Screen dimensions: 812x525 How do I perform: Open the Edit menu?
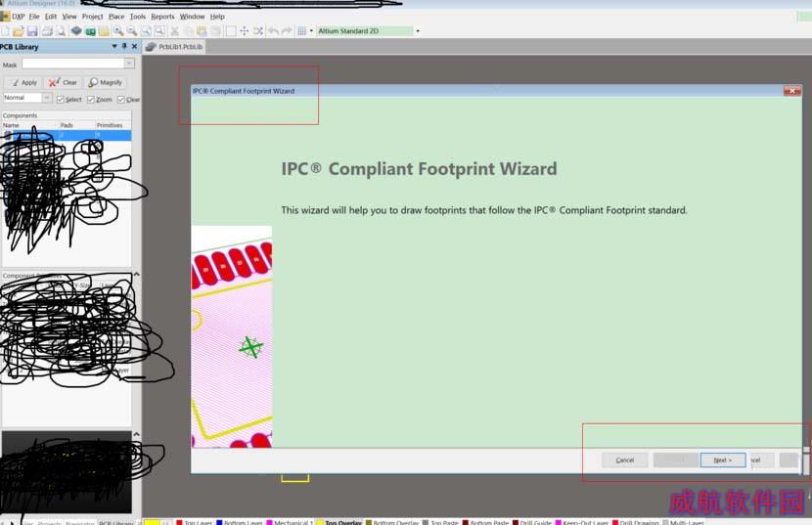(x=51, y=17)
